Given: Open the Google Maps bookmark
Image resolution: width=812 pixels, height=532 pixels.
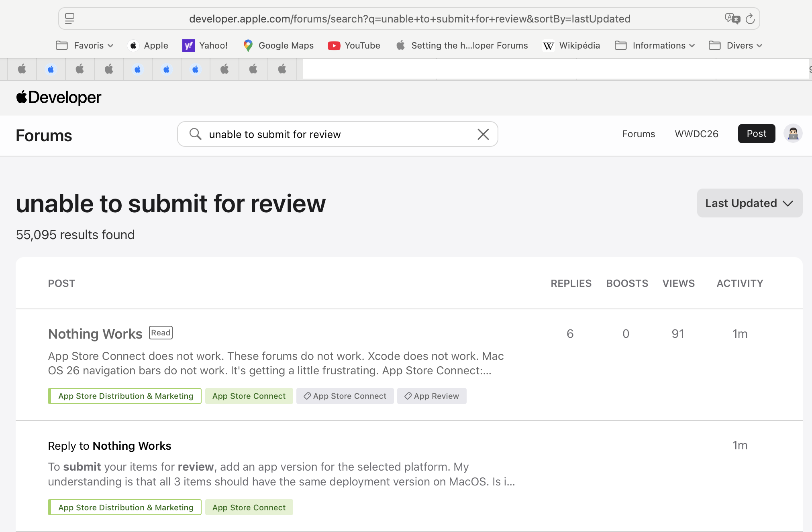Looking at the screenshot, I should [x=278, y=45].
